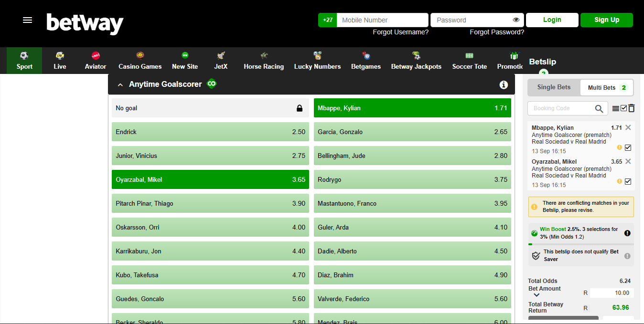
Task: Click the Horse Racing icon
Action: (264, 55)
